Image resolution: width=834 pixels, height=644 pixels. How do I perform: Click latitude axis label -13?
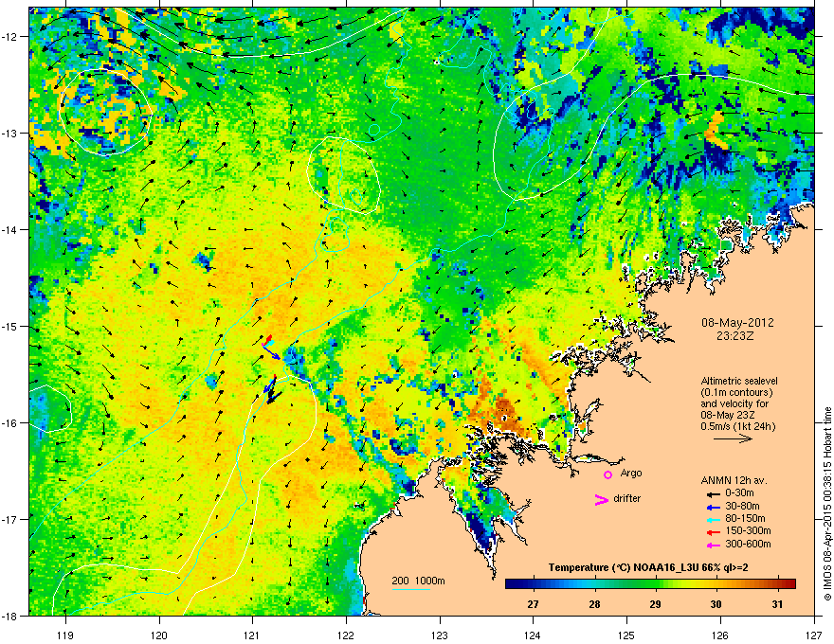point(11,133)
